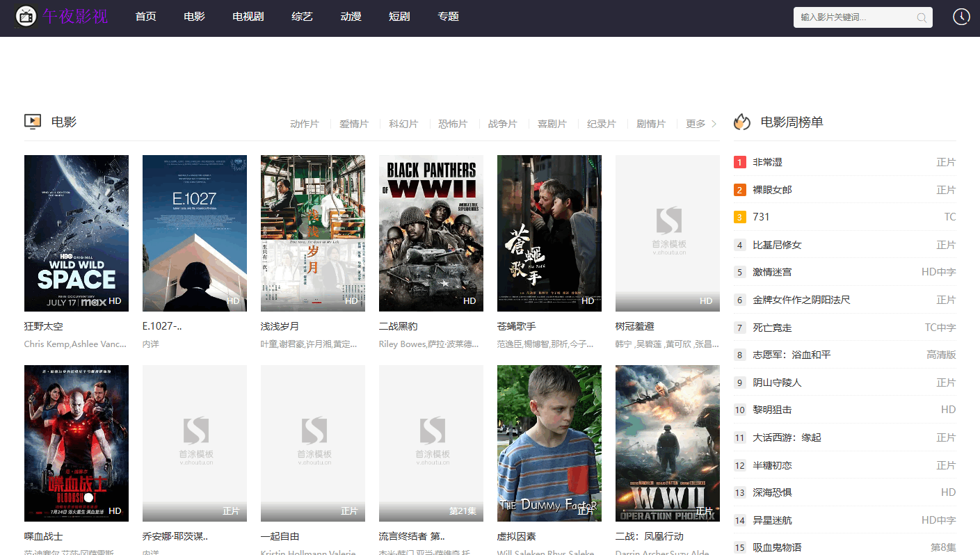Click the 电影 section play-screen icon
The width and height of the screenshot is (980, 555).
[x=33, y=122]
